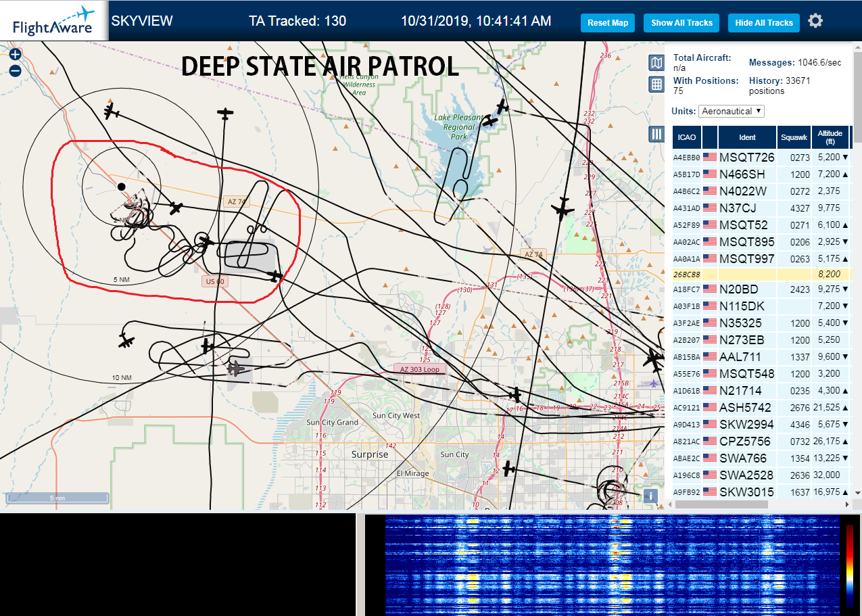862x616 pixels.
Task: Select aircraft icon just east of El Mirage
Action: coord(510,469)
